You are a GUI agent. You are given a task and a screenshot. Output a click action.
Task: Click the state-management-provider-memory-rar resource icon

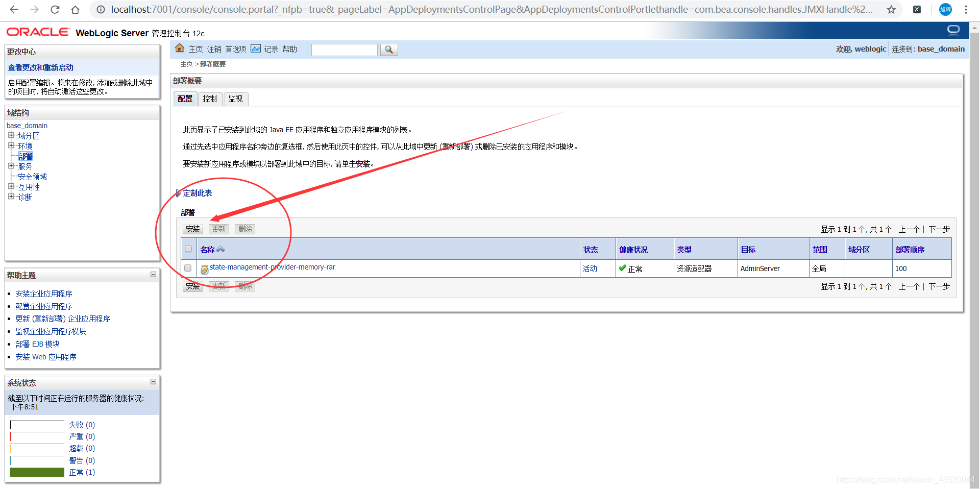204,270
